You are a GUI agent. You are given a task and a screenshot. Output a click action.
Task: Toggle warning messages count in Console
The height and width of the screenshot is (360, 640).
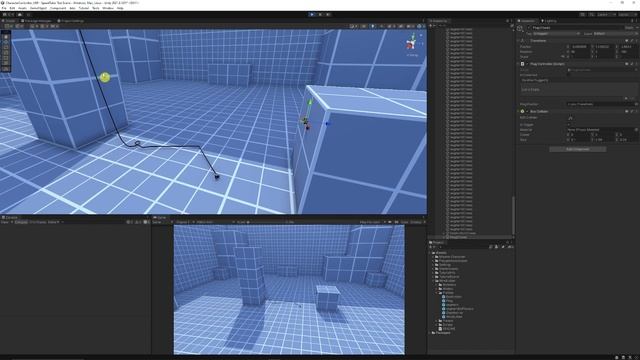tap(138, 222)
